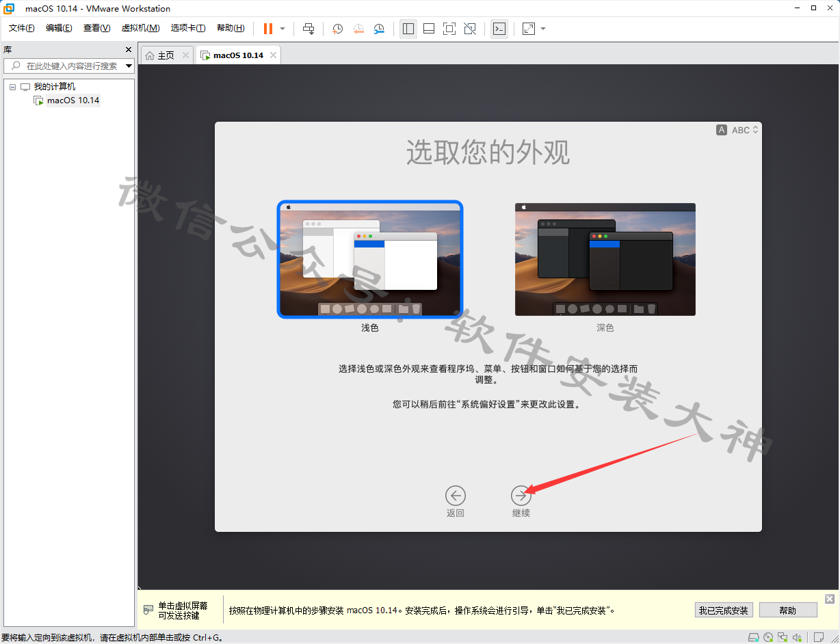Expand the stretch guest dropdown arrow

543,29
